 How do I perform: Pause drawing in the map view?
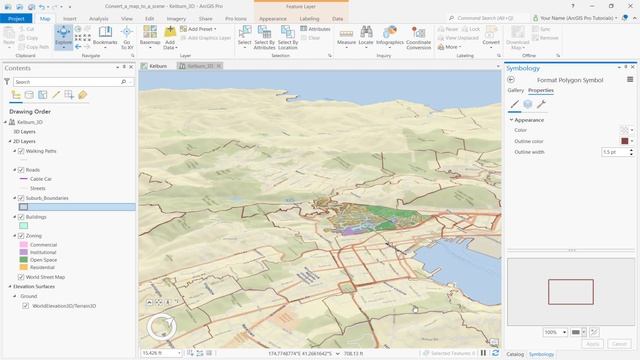[483, 353]
